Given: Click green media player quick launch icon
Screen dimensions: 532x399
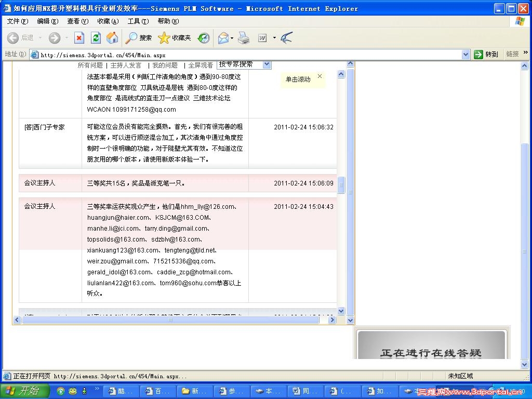Looking at the screenshot, I should tap(60, 391).
